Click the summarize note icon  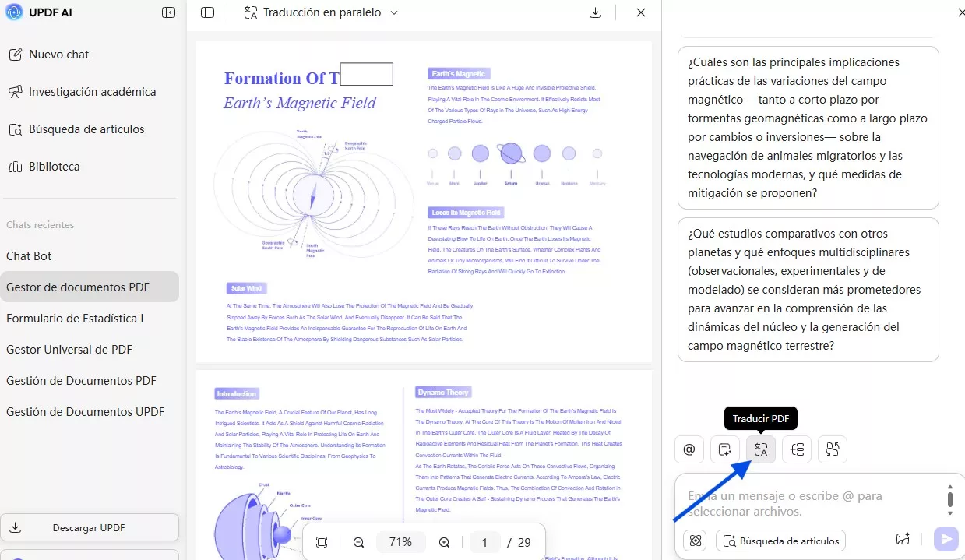click(725, 449)
